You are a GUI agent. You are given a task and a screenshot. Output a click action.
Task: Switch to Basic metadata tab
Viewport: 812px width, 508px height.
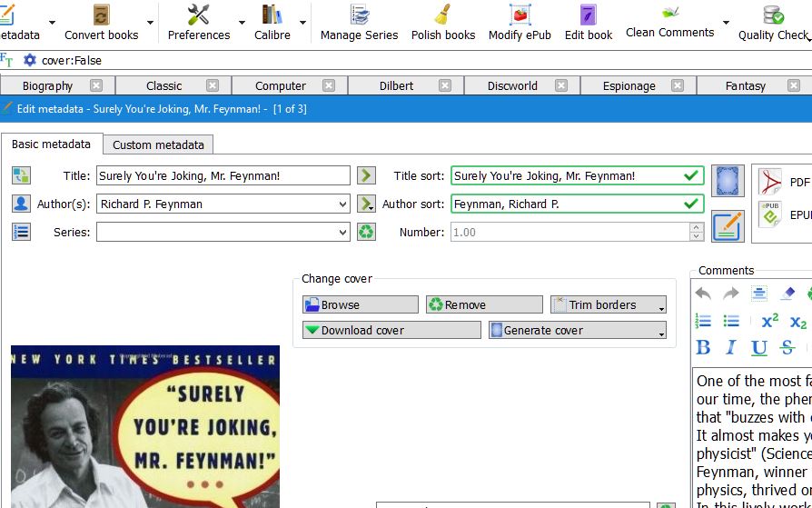[x=51, y=144]
